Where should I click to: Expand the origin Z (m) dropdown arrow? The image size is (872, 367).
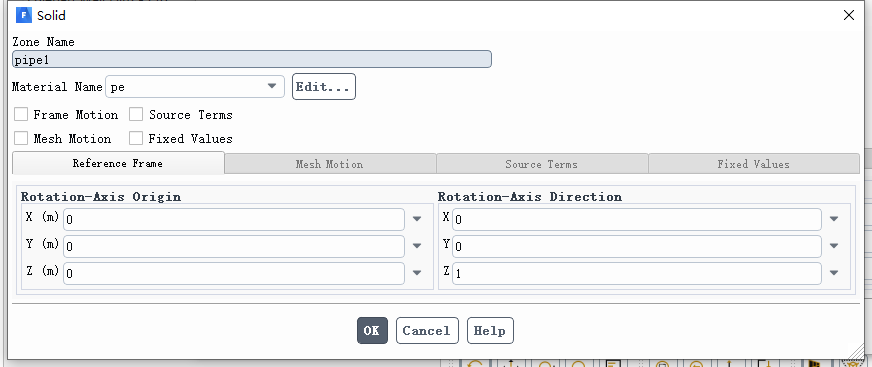[417, 272]
